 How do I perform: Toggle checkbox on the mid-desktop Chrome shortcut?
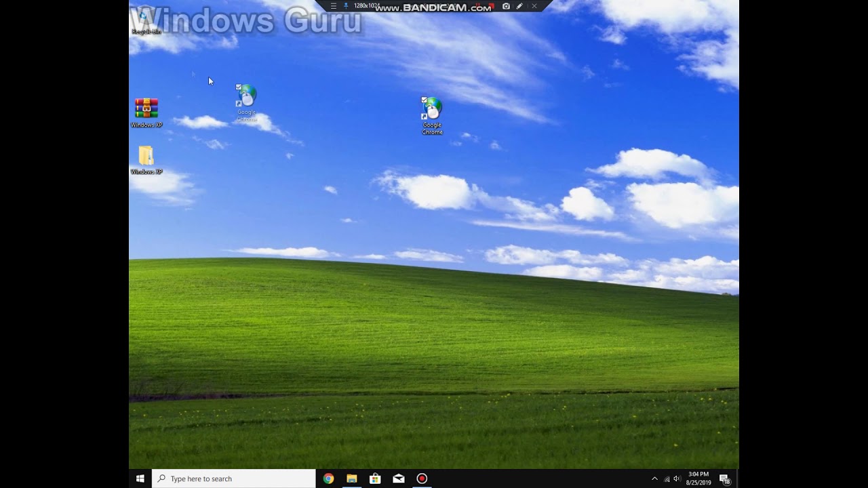[x=425, y=100]
